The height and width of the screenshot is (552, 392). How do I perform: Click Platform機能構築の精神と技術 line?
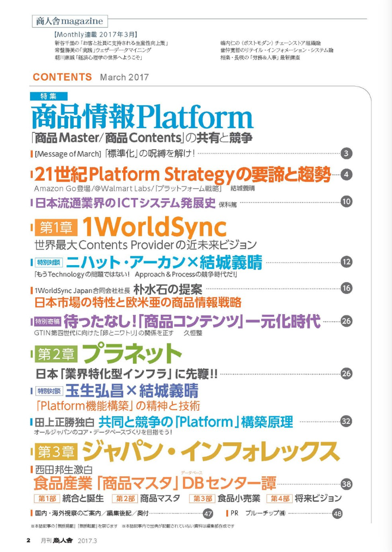point(118,406)
